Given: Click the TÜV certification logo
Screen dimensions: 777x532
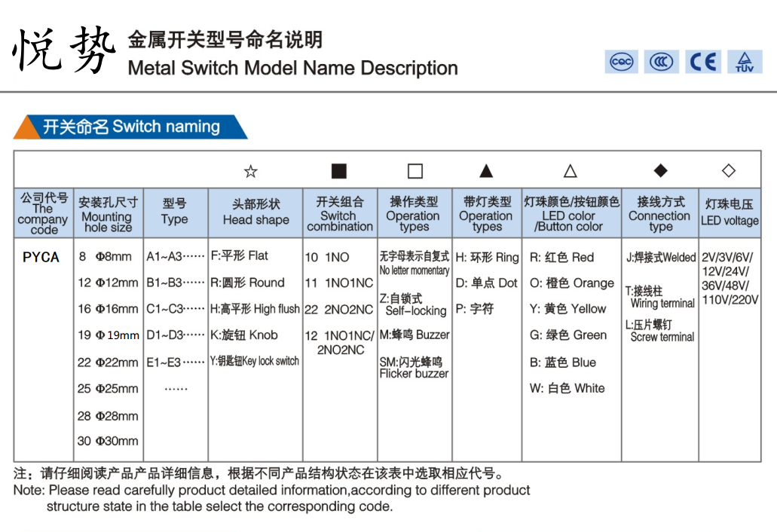Looking at the screenshot, I should tap(745, 62).
